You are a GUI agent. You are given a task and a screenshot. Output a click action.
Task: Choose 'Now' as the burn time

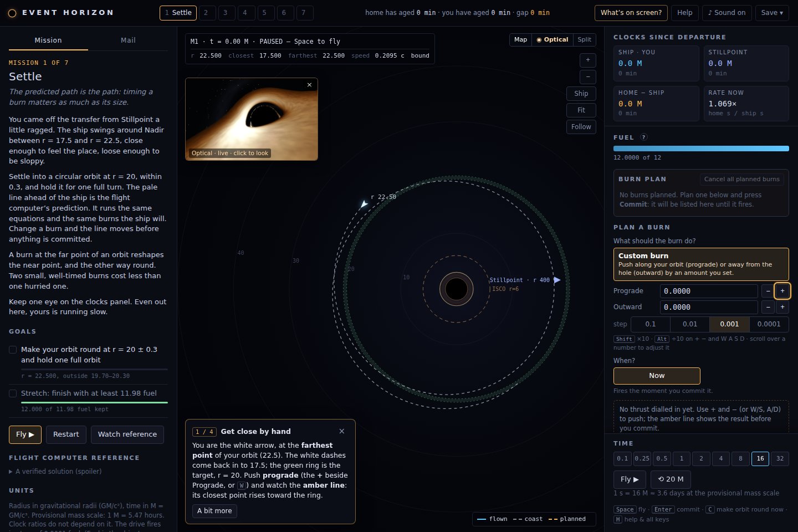tap(657, 376)
